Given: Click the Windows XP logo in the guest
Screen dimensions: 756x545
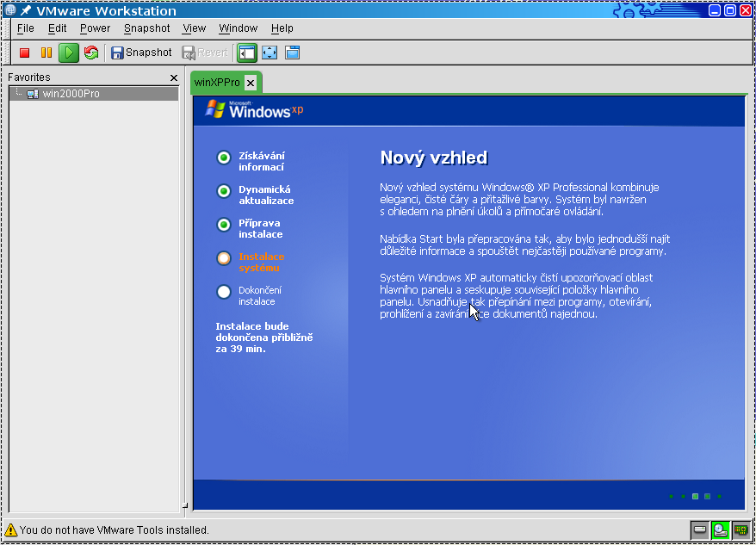Looking at the screenshot, I should click(x=254, y=109).
